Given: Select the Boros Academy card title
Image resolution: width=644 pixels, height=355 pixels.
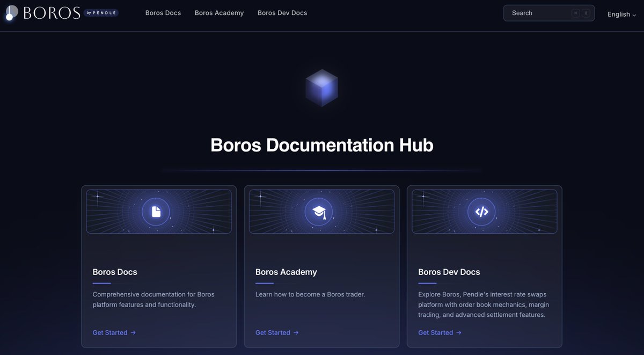Looking at the screenshot, I should (286, 272).
